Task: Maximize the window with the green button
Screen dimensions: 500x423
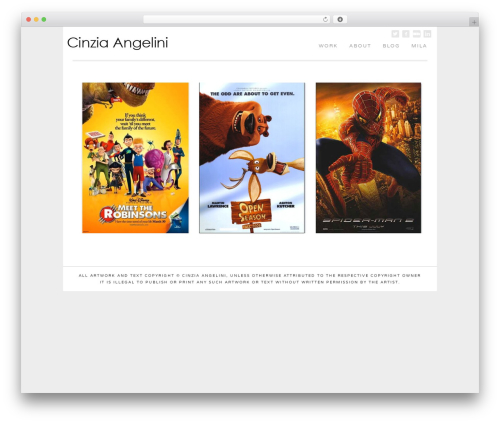Action: click(x=44, y=19)
